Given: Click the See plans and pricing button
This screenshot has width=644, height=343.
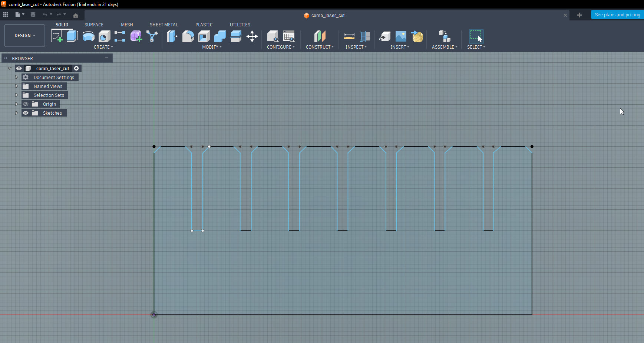Looking at the screenshot, I should 617,14.
